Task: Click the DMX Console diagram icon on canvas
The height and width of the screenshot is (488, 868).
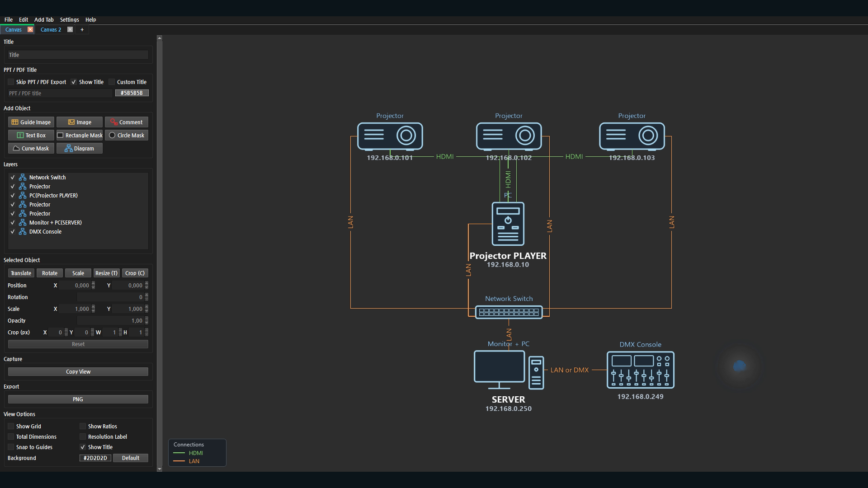Action: [x=640, y=370]
